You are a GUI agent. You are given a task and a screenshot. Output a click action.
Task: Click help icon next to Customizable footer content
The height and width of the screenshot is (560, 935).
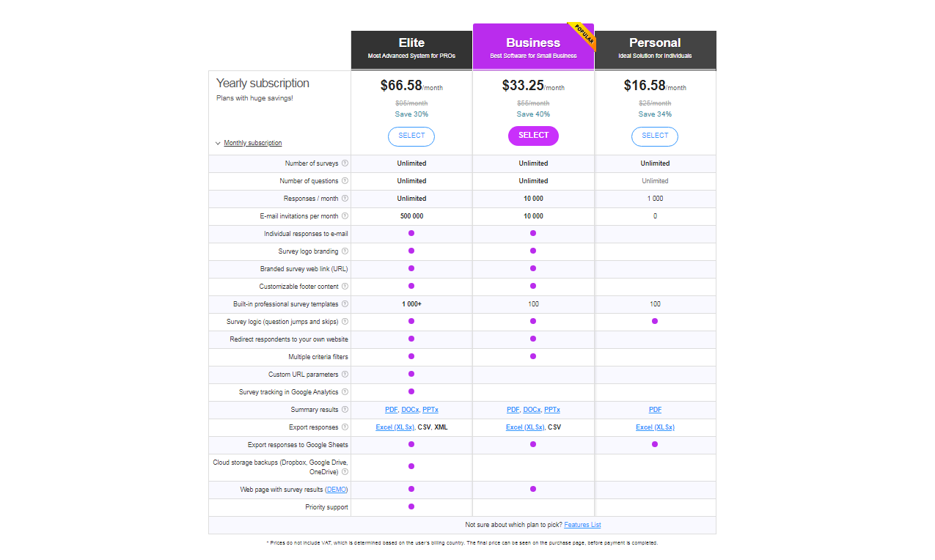coord(345,287)
